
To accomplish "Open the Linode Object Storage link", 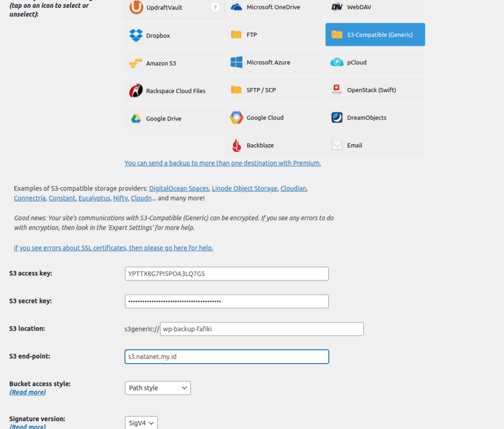I will 245,188.
